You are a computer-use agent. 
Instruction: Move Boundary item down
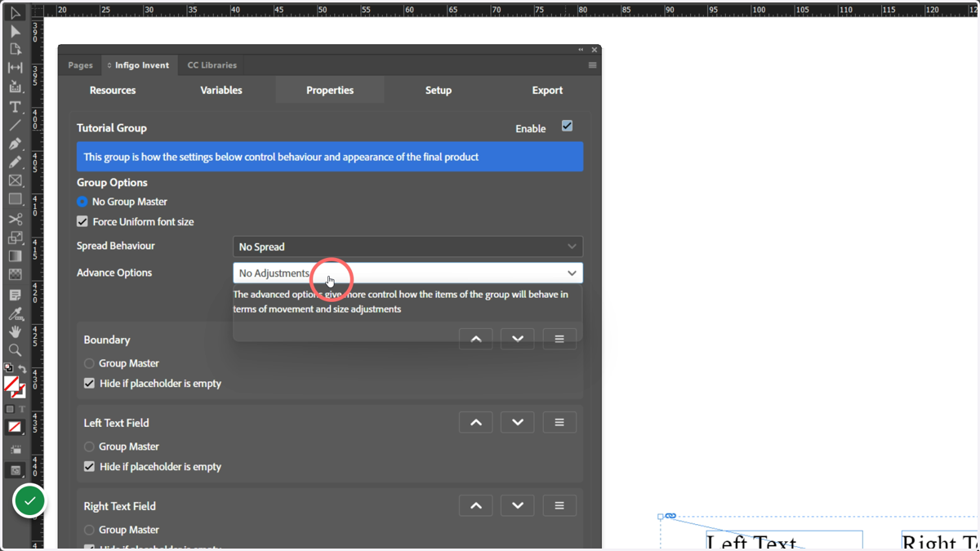(518, 339)
